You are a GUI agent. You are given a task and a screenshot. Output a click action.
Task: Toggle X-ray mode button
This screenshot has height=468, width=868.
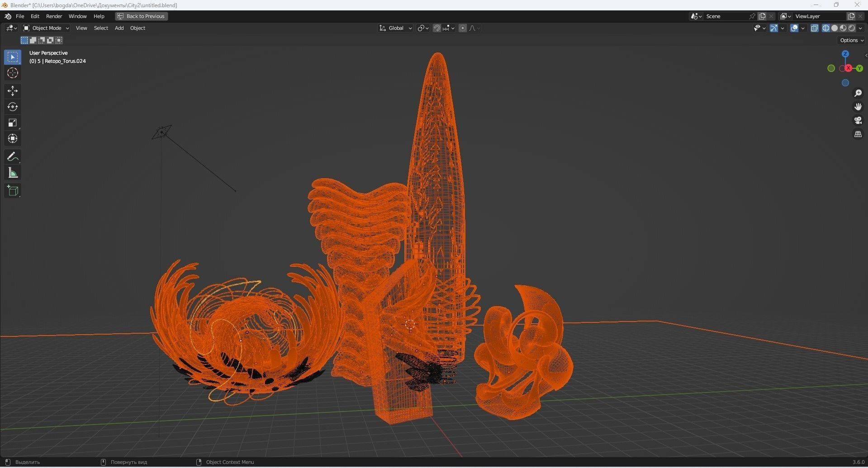[815, 28]
